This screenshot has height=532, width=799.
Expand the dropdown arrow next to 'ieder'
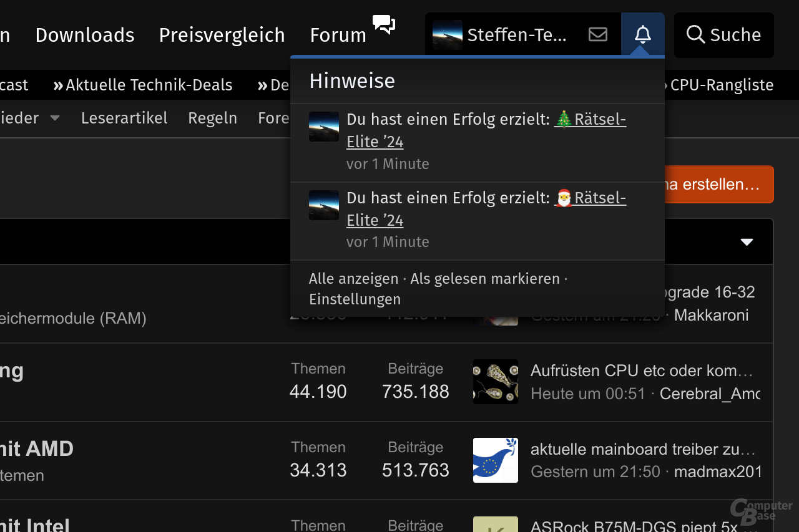click(x=54, y=118)
